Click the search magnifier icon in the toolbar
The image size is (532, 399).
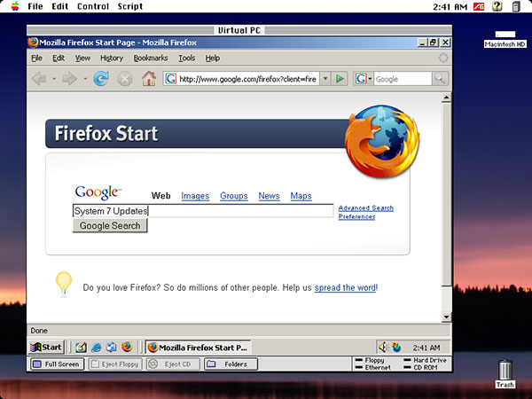440,79
